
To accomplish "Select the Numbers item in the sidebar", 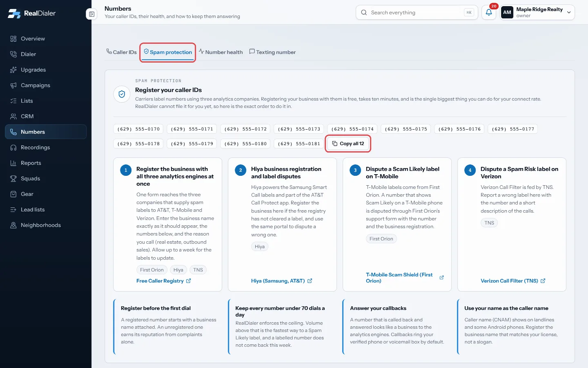I will pos(46,132).
